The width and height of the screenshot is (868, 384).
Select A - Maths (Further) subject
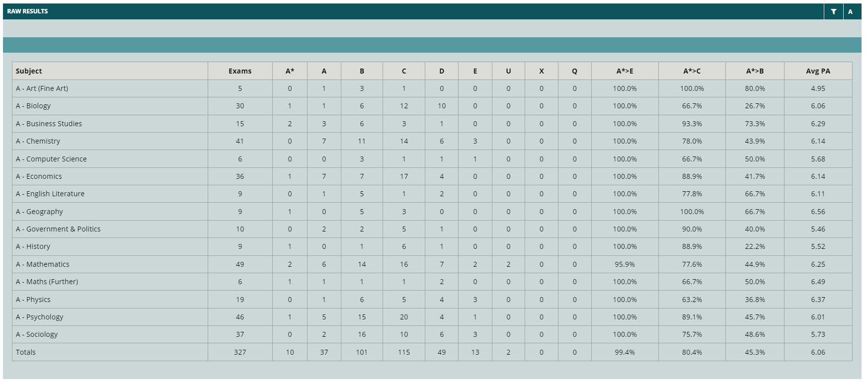47,282
